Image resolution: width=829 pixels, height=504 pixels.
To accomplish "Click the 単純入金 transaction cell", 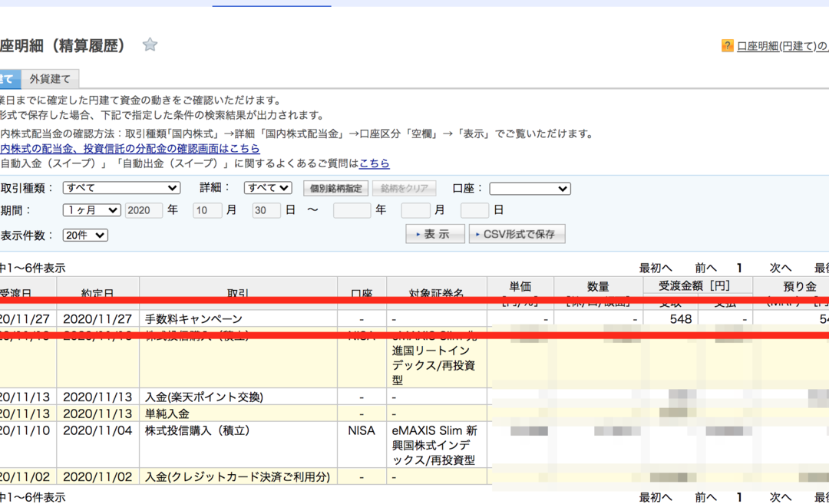I will coord(239,413).
